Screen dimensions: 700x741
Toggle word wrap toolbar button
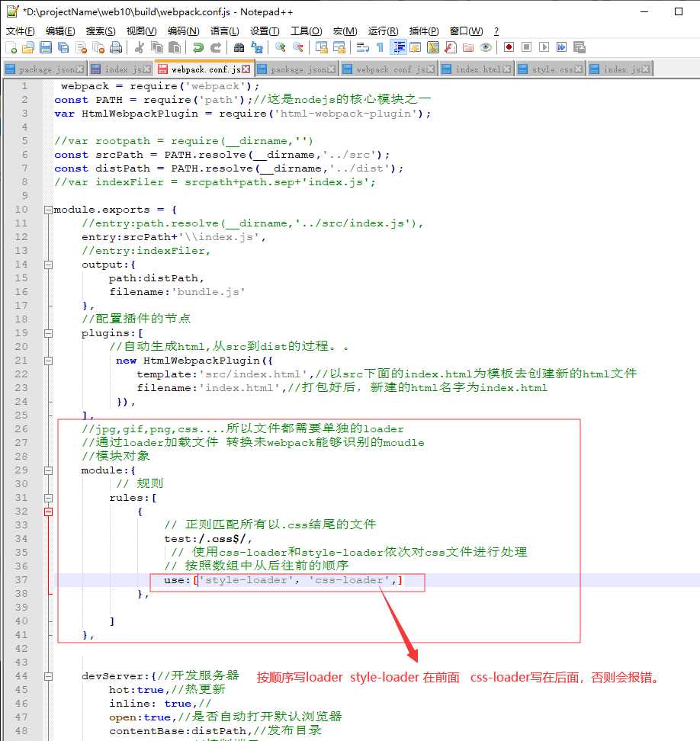click(x=362, y=47)
